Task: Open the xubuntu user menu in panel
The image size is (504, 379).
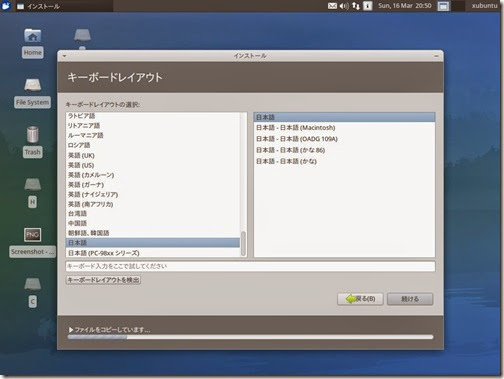Action: click(x=484, y=6)
